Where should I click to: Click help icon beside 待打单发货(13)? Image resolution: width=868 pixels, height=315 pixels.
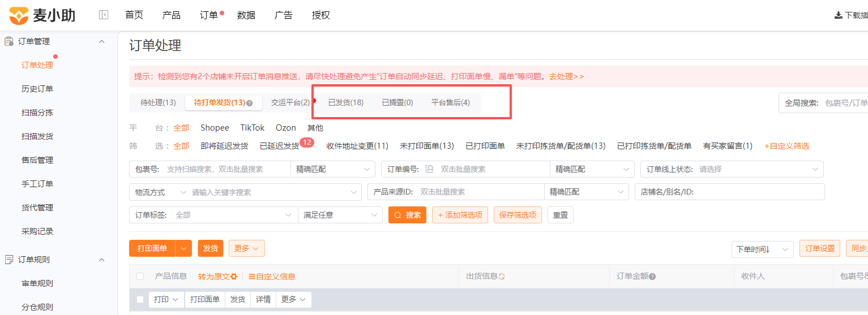coord(250,103)
